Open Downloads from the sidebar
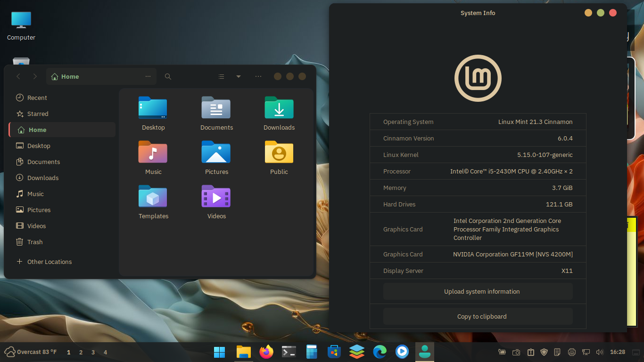This screenshot has height=362, width=644. pyautogui.click(x=62, y=178)
